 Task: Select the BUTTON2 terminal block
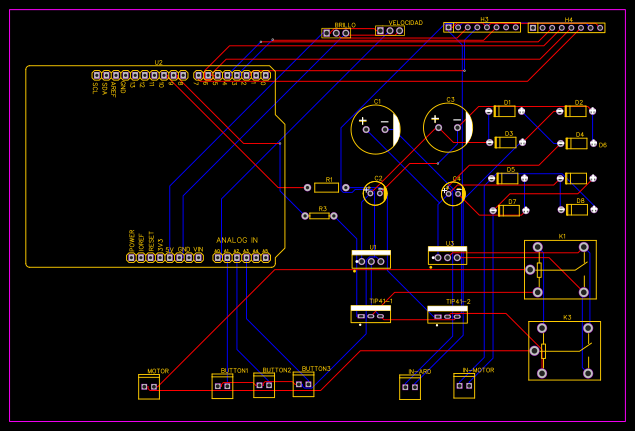pos(264,385)
